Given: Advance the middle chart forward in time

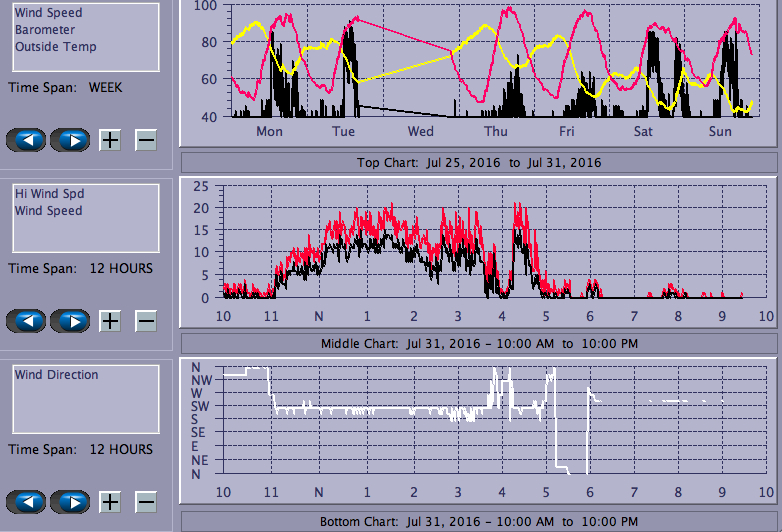Looking at the screenshot, I should pyautogui.click(x=69, y=321).
